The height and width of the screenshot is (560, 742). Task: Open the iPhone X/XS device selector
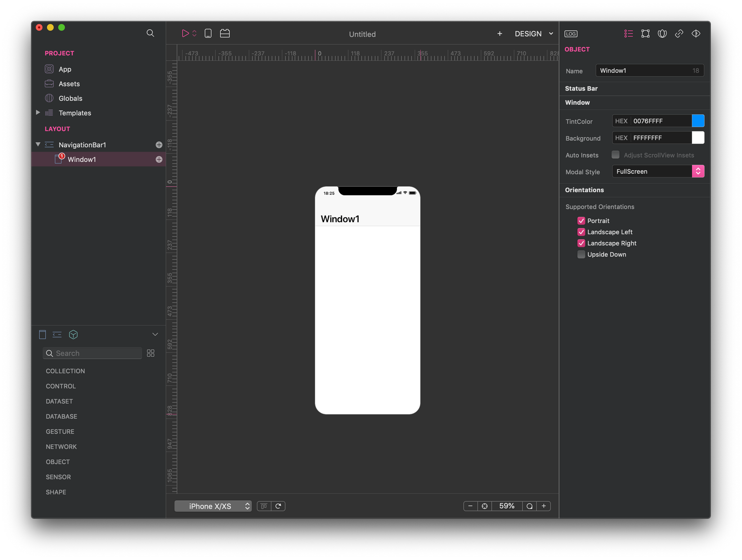click(213, 506)
